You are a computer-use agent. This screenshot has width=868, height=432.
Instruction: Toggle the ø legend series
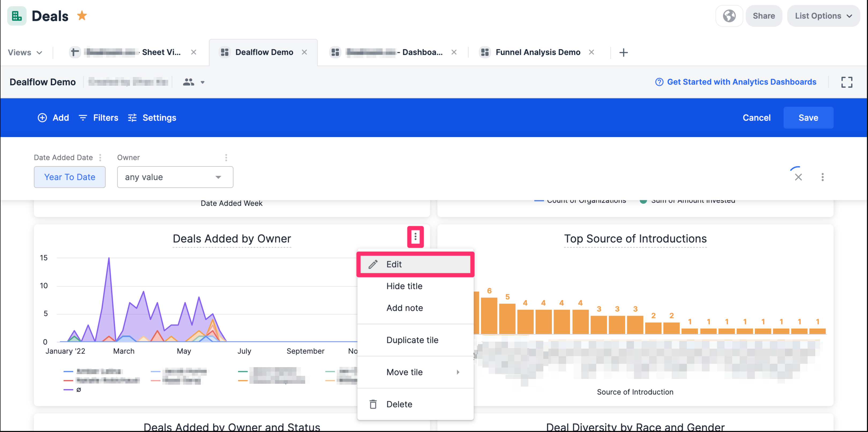(x=72, y=390)
